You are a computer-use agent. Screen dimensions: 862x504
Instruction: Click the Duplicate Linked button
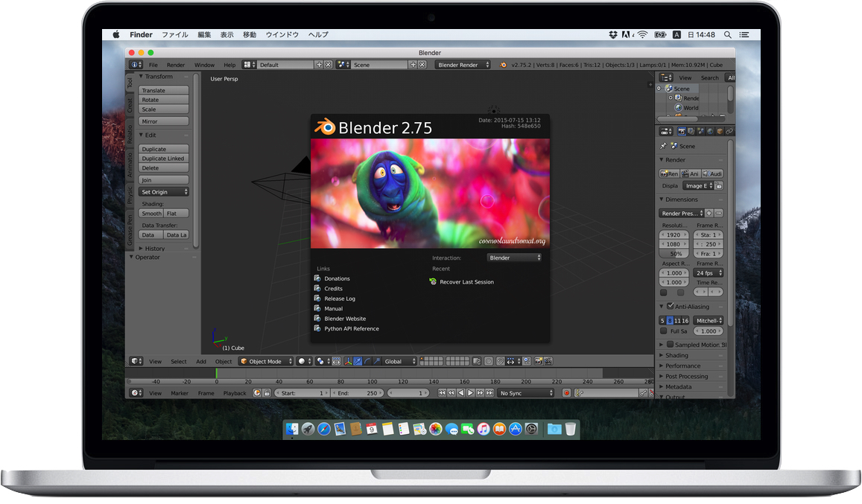pos(164,159)
